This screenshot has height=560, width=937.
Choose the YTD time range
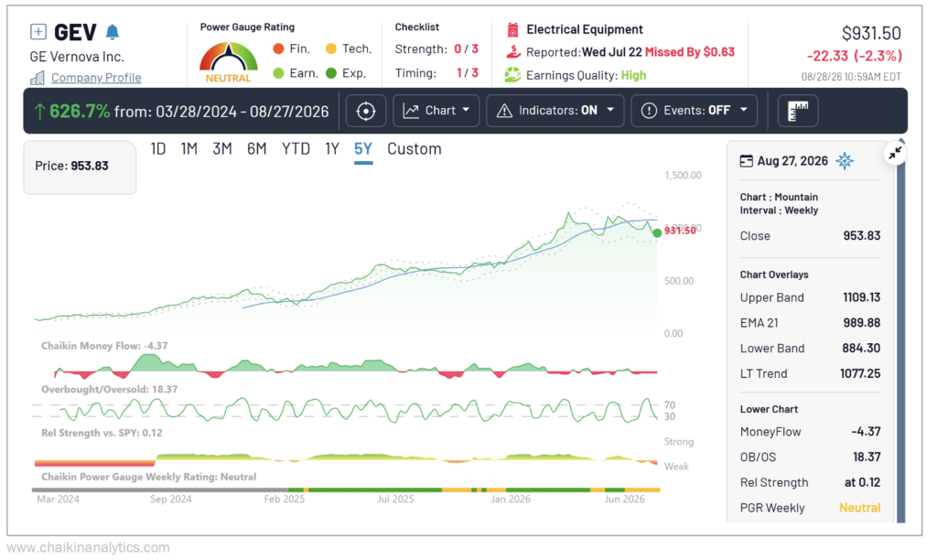[296, 149]
